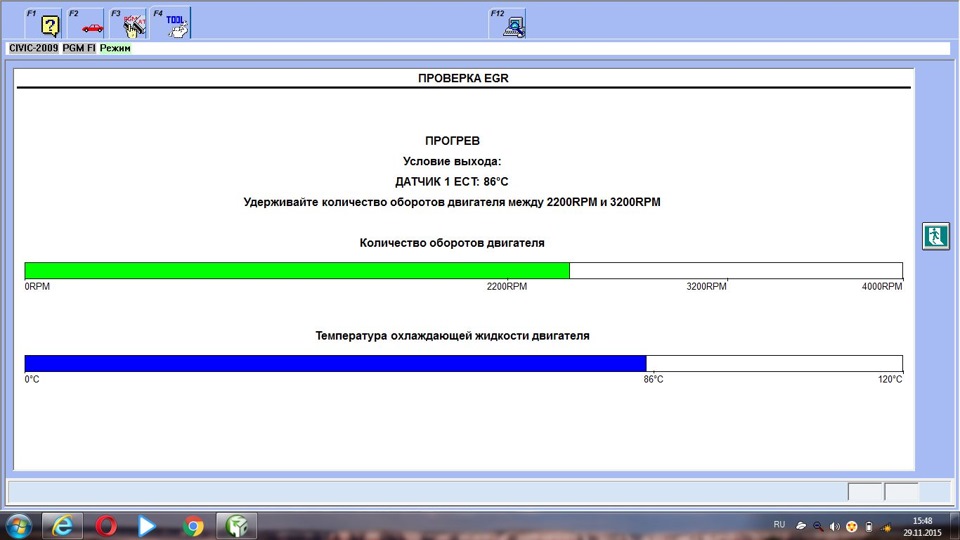Screen dimensions: 960x540
Task: Click the ДАТЧИК 1 ECT: 86°C text
Action: coord(452,182)
